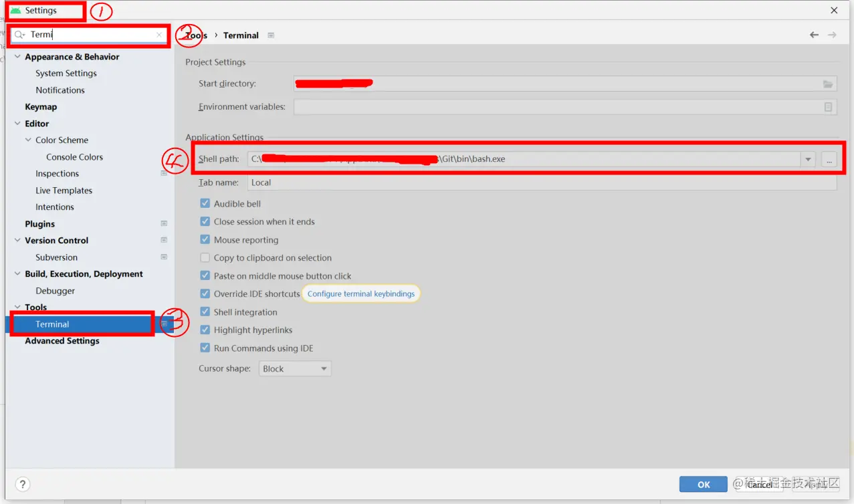Click the project-level icon beside Plugins
Image resolution: width=854 pixels, height=504 pixels.
tap(164, 224)
